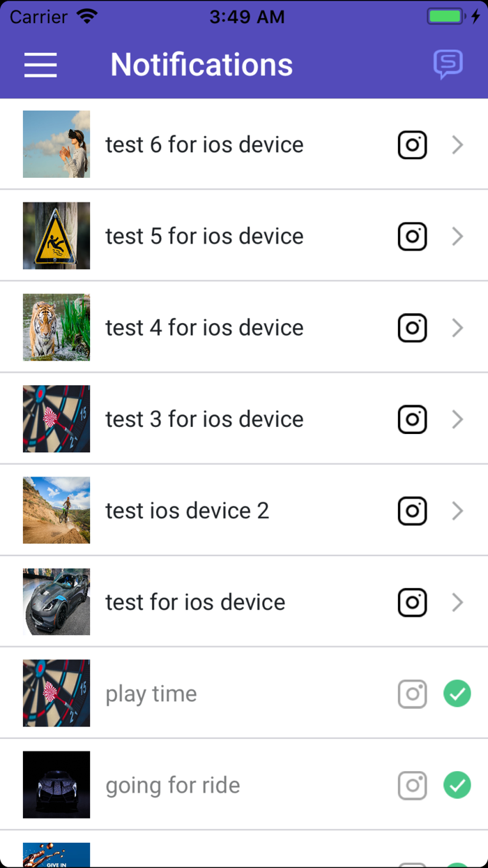
Task: Tap Instagram icon for test ios device 2
Action: tap(412, 511)
